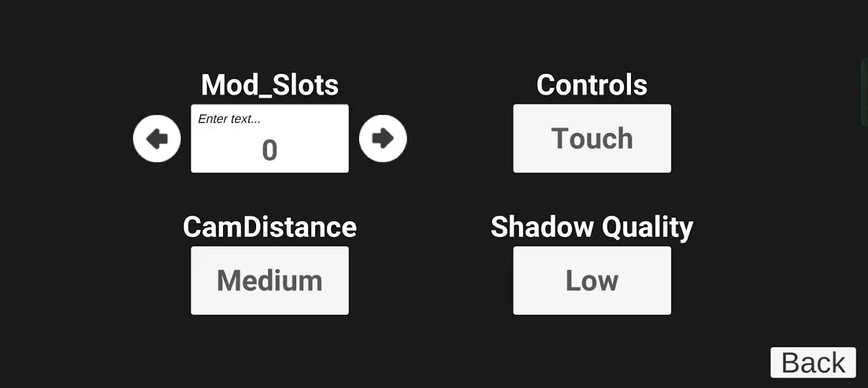Advance to next mod slot with forward arrow
Screen dimensions: 868x388
[383, 139]
